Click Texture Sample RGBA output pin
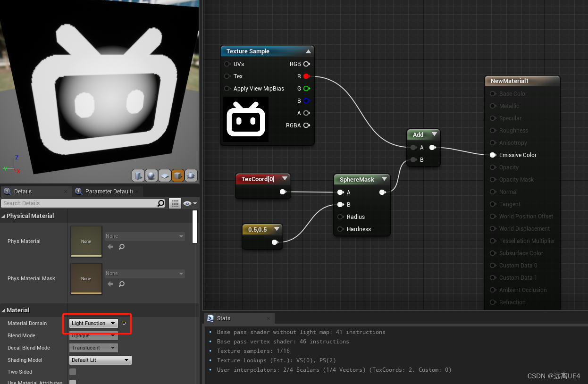588x384 pixels. 306,125
